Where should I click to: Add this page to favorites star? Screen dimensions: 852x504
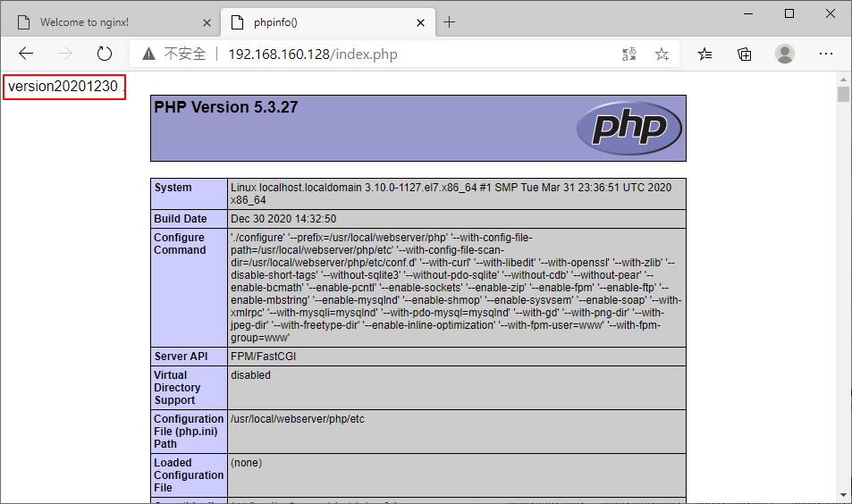click(662, 54)
